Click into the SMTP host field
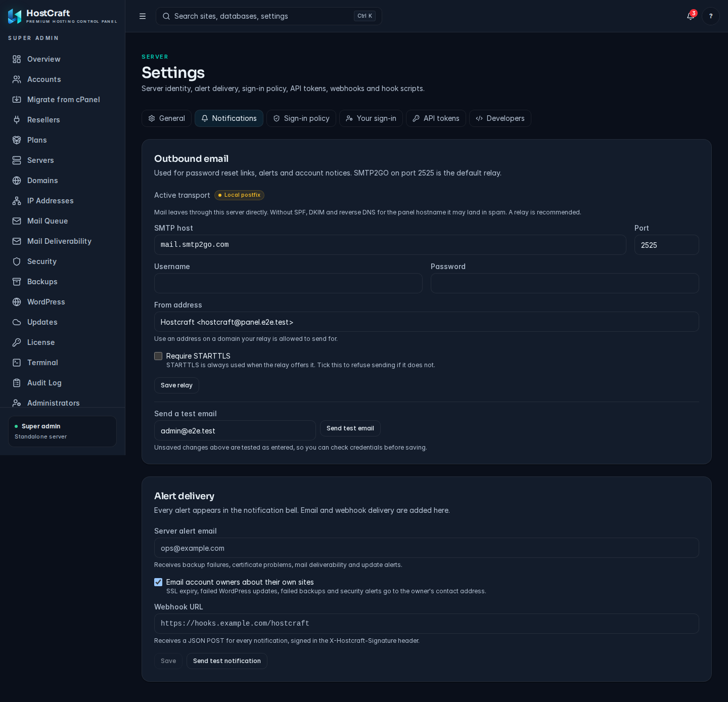Image resolution: width=728 pixels, height=702 pixels. (390, 245)
